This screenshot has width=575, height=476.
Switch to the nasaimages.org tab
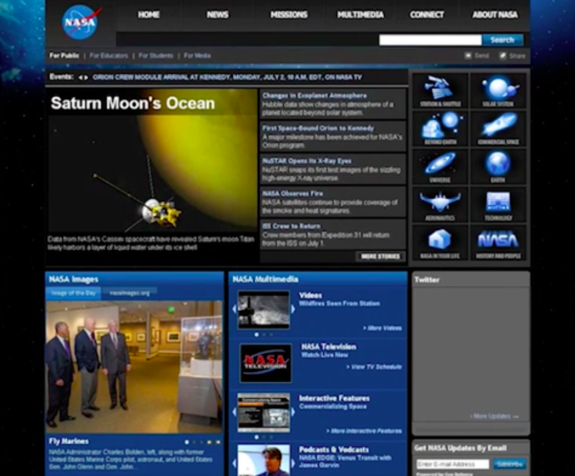129,293
